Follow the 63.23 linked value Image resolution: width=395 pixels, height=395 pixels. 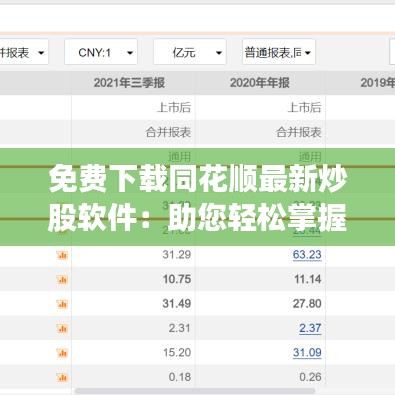click(x=307, y=255)
